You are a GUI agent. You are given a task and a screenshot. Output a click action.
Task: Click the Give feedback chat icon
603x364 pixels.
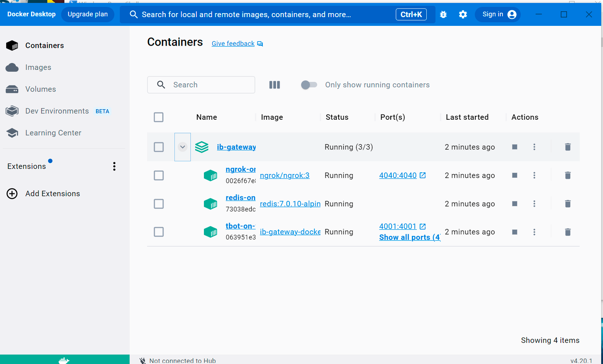tap(260, 44)
